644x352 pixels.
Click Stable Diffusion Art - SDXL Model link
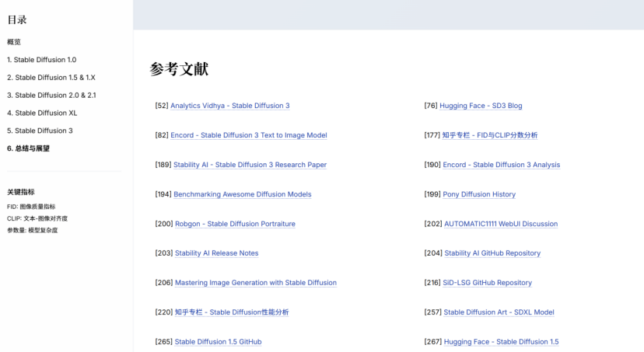pos(499,312)
